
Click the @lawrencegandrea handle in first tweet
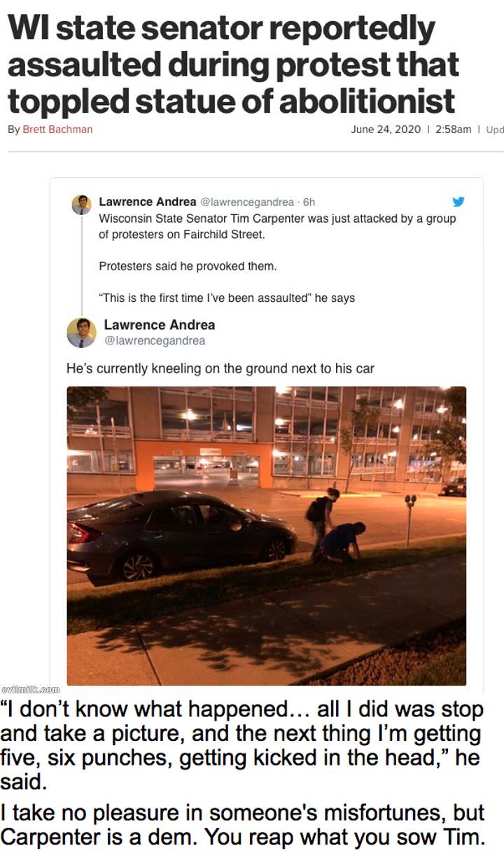coord(247,202)
